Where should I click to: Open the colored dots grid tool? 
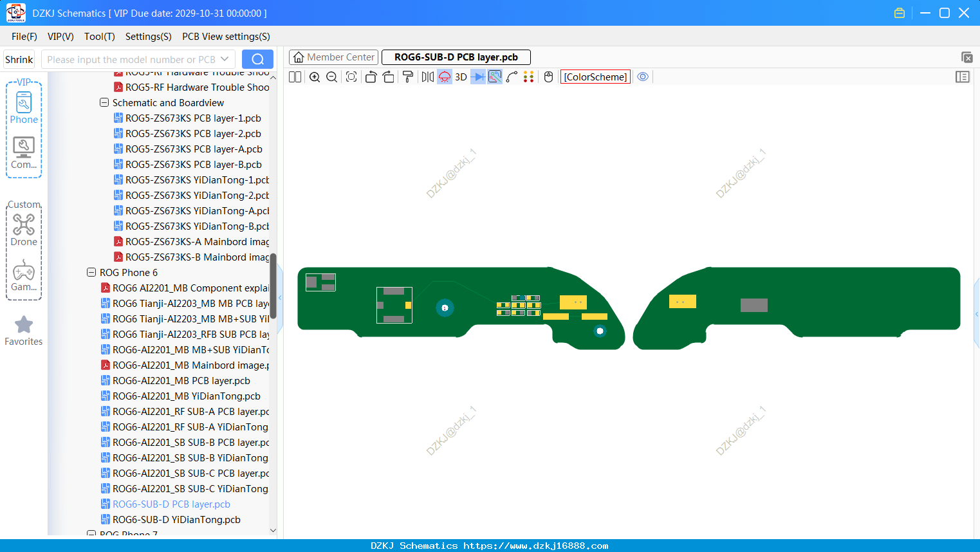[529, 77]
